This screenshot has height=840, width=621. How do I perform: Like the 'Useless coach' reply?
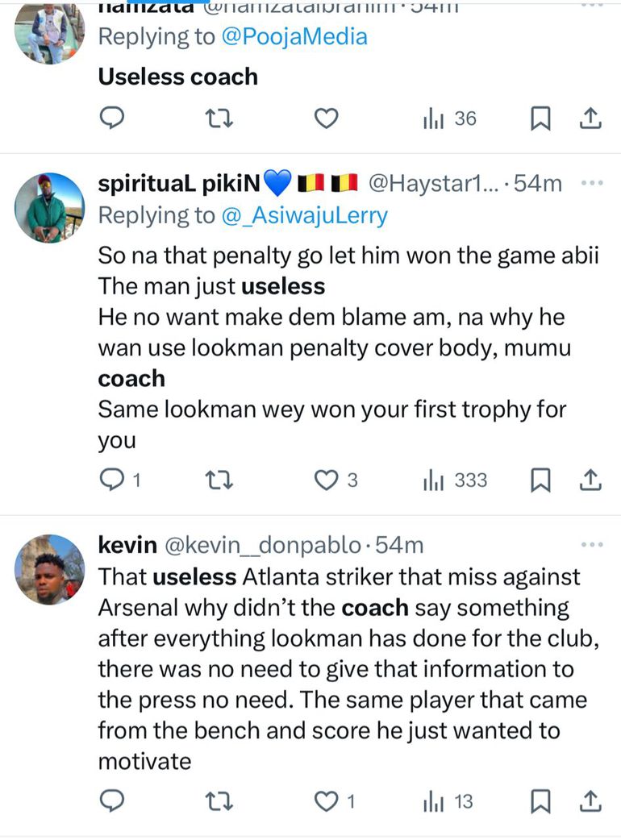tap(325, 119)
